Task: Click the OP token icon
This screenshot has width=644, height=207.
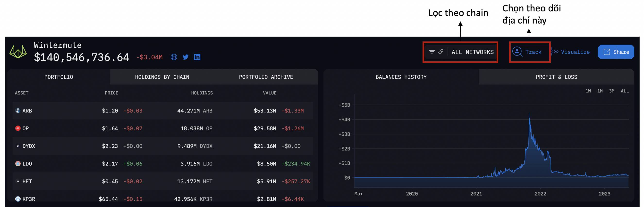Action: click(18, 128)
